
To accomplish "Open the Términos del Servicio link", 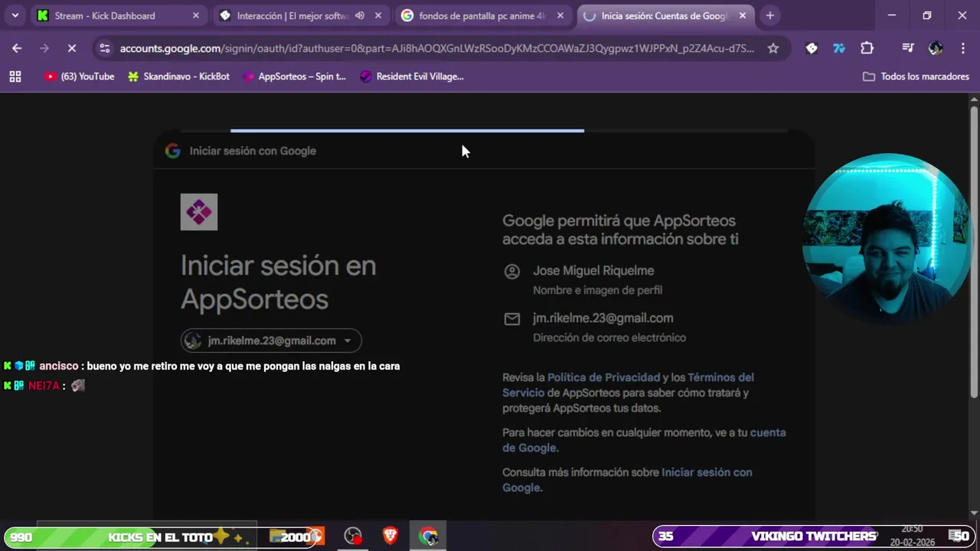I will click(628, 385).
